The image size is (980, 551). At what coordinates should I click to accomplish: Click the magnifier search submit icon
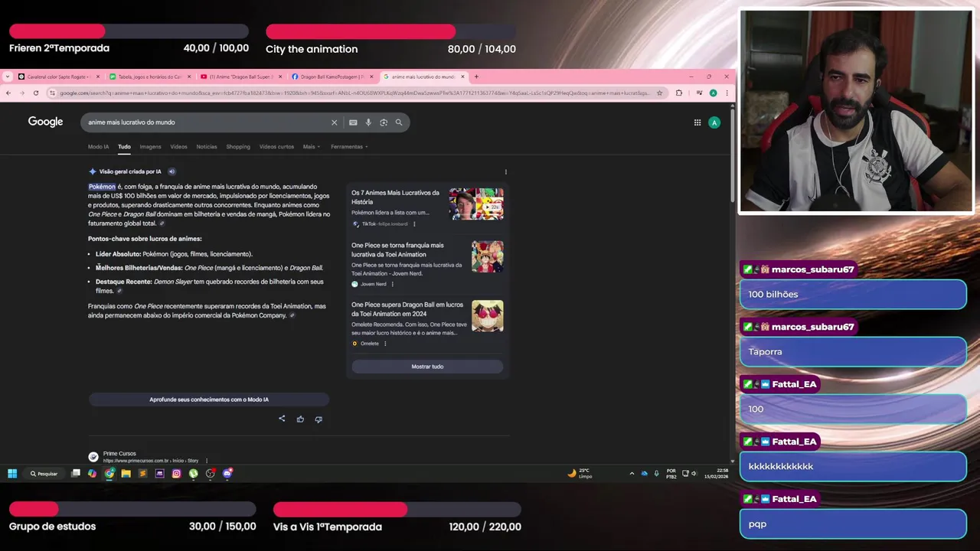click(399, 122)
